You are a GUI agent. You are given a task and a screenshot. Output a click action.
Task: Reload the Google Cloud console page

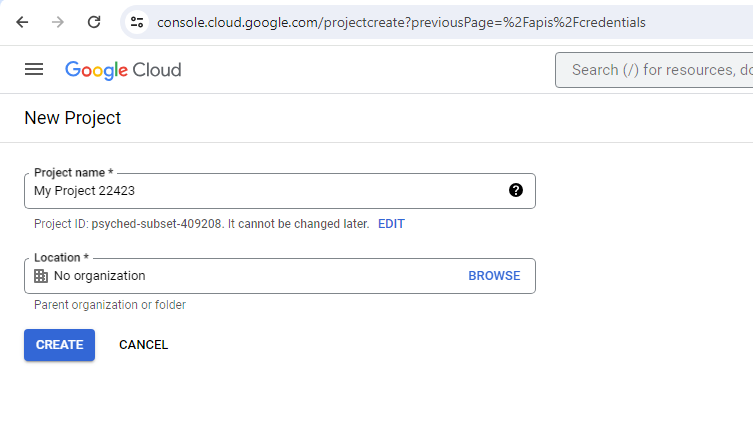coord(94,22)
